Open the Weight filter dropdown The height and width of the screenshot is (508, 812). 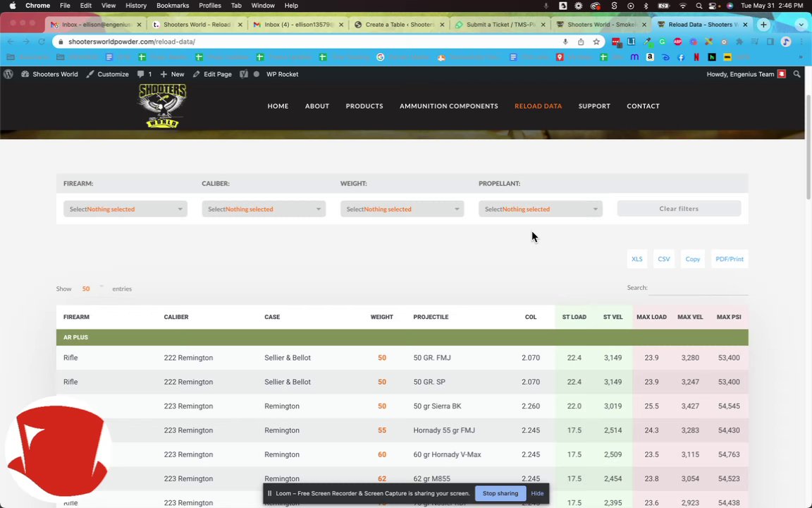coord(402,209)
